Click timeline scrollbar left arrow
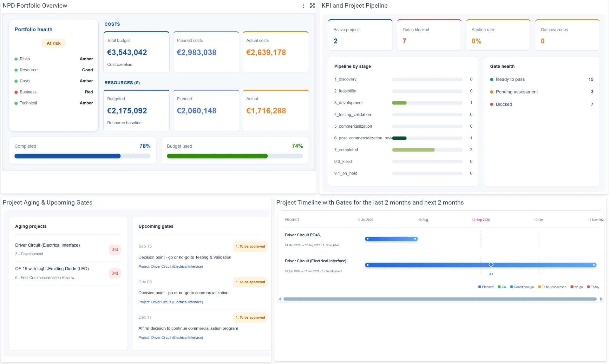The width and height of the screenshot is (609, 364). pos(280,299)
